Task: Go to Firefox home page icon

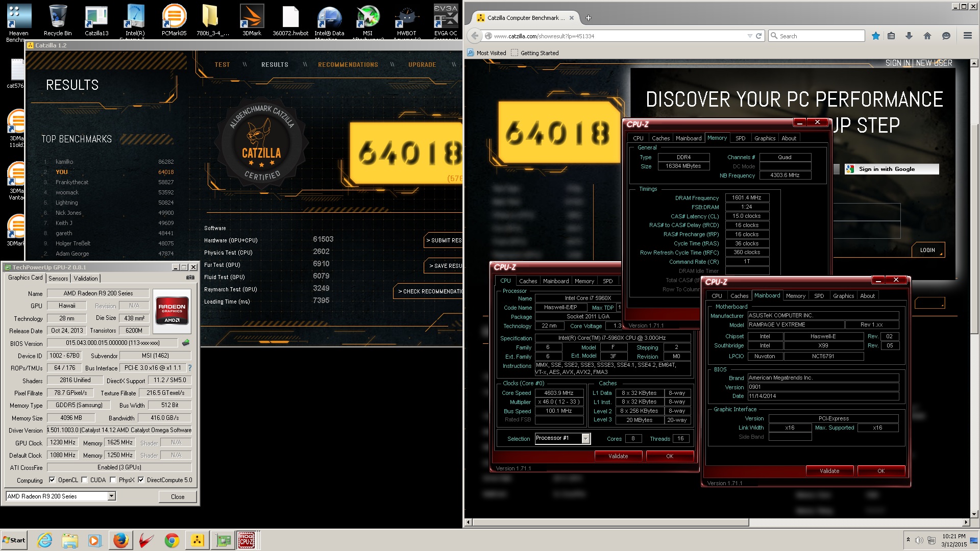Action: pyautogui.click(x=927, y=36)
